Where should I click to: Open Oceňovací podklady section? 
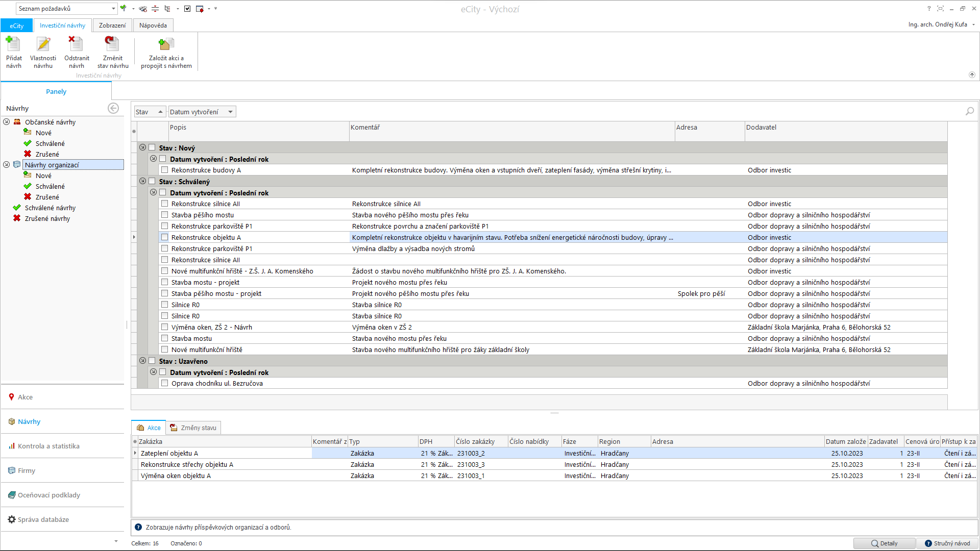(62, 495)
